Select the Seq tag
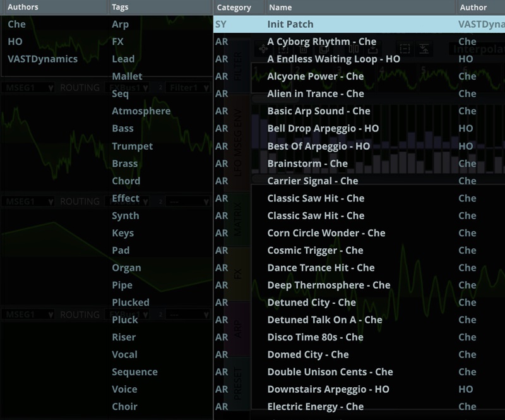This screenshot has height=420, width=505. [120, 94]
